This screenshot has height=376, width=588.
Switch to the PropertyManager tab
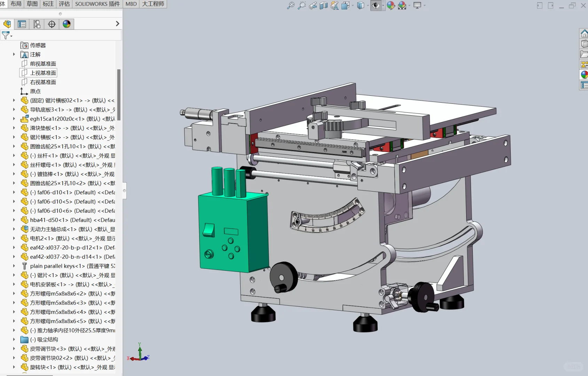(22, 24)
